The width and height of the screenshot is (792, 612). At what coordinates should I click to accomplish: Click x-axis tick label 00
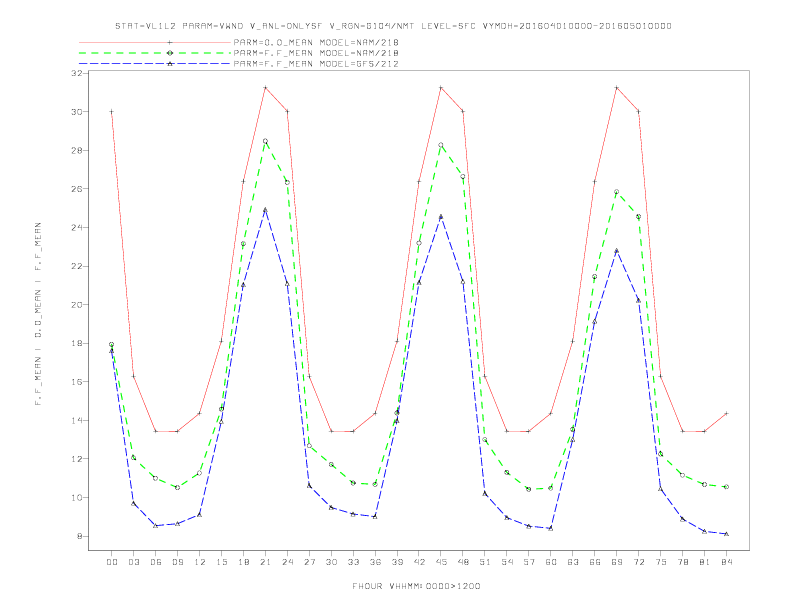(112, 562)
